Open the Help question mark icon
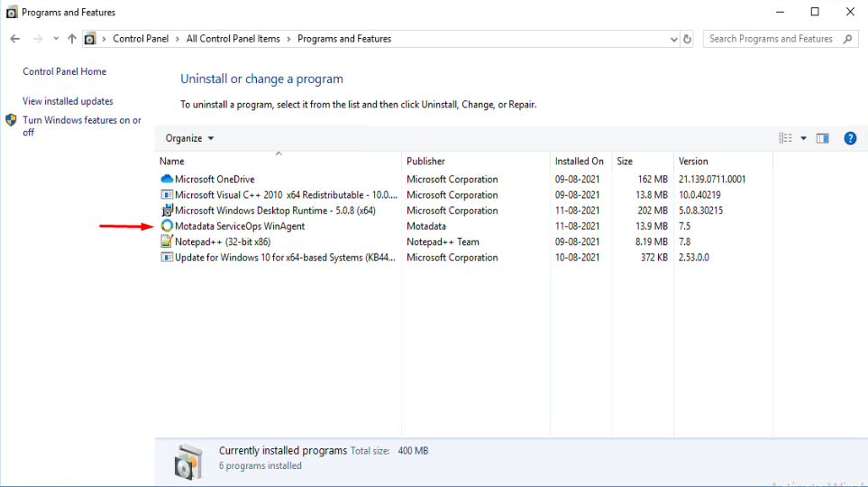Image resolution: width=868 pixels, height=487 pixels. [x=850, y=139]
